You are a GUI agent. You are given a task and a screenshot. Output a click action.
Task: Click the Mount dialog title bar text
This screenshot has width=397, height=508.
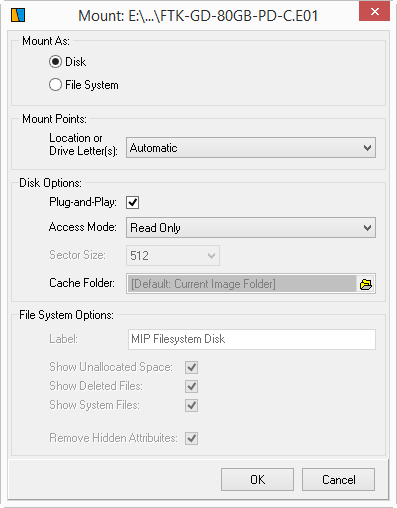pos(198,16)
